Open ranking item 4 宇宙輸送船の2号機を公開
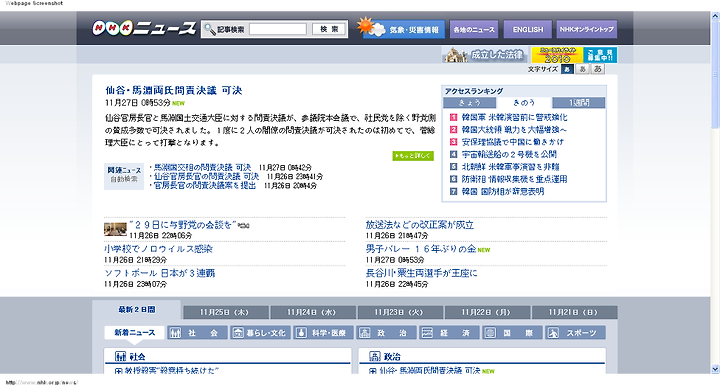Image resolution: width=720 pixels, height=385 pixels. click(x=509, y=154)
